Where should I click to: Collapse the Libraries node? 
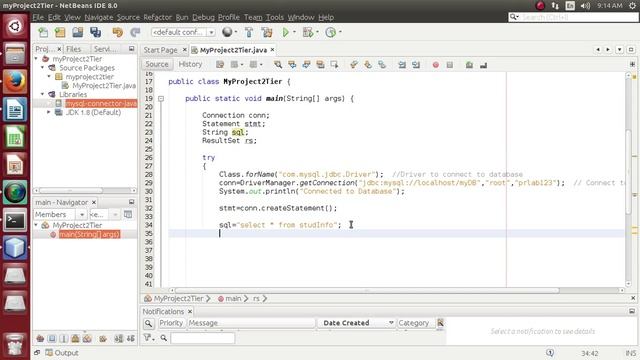42,94
